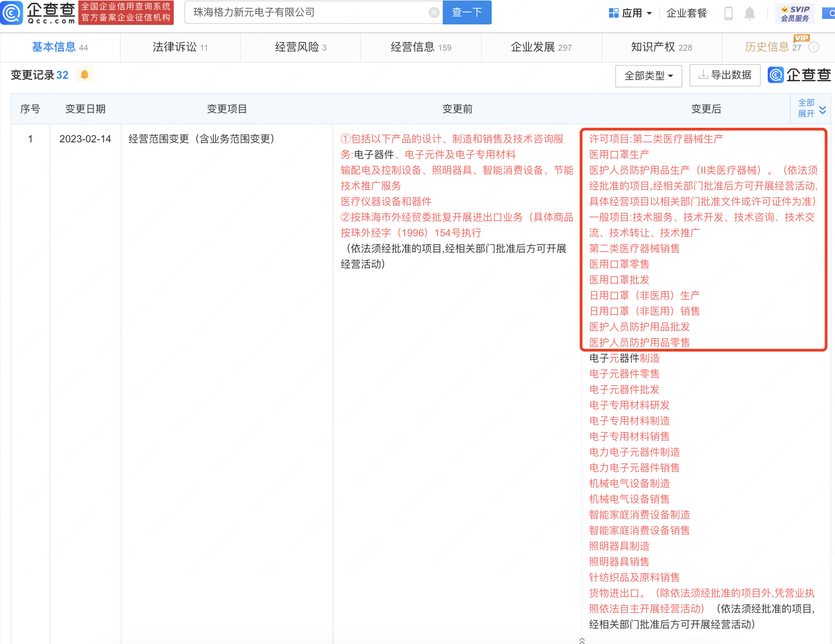The image size is (835, 644).
Task: Open 企业套餐 link
Action: pos(687,13)
